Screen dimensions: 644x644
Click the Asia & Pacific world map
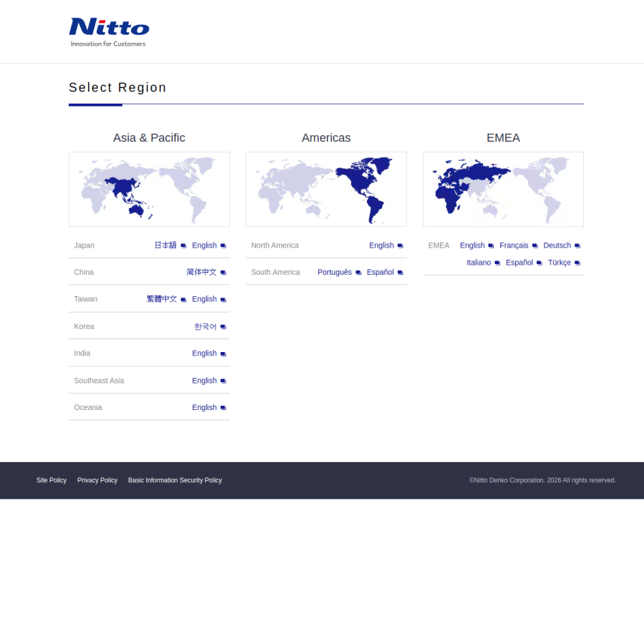click(149, 190)
